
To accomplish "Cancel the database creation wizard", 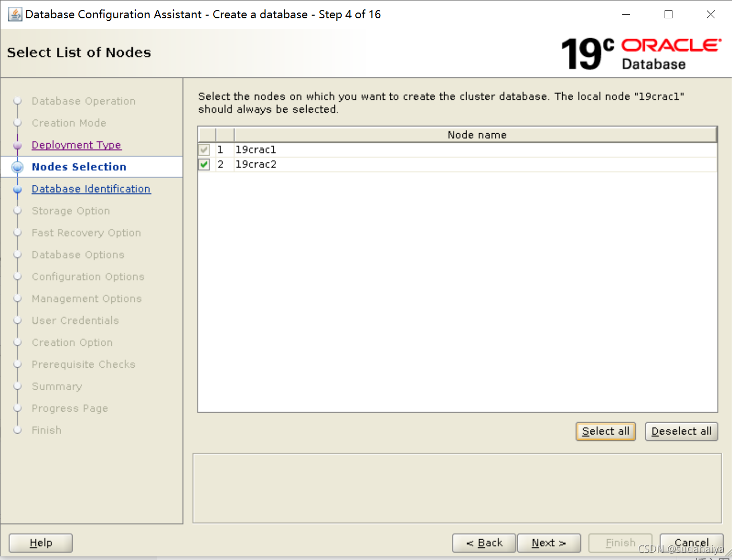I will point(692,543).
